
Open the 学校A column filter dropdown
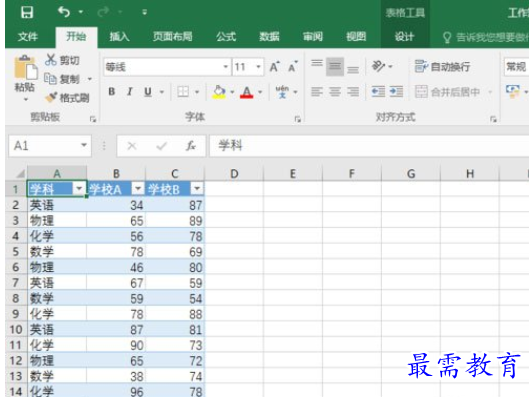[138, 188]
